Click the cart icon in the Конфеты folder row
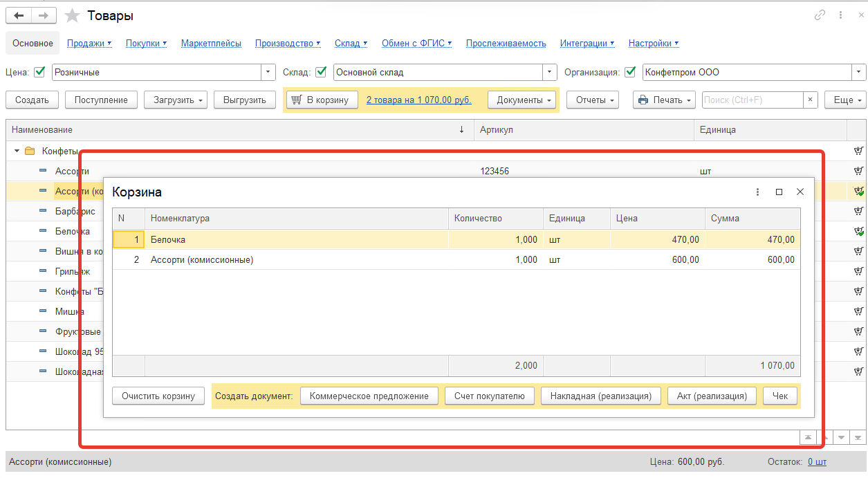Viewport: 868px width, 478px height. pos(858,151)
